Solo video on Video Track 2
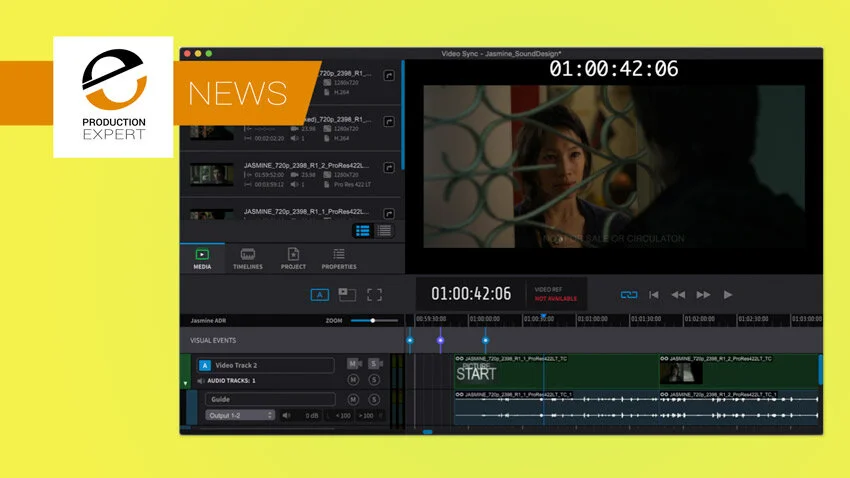The width and height of the screenshot is (850, 478). point(375,364)
